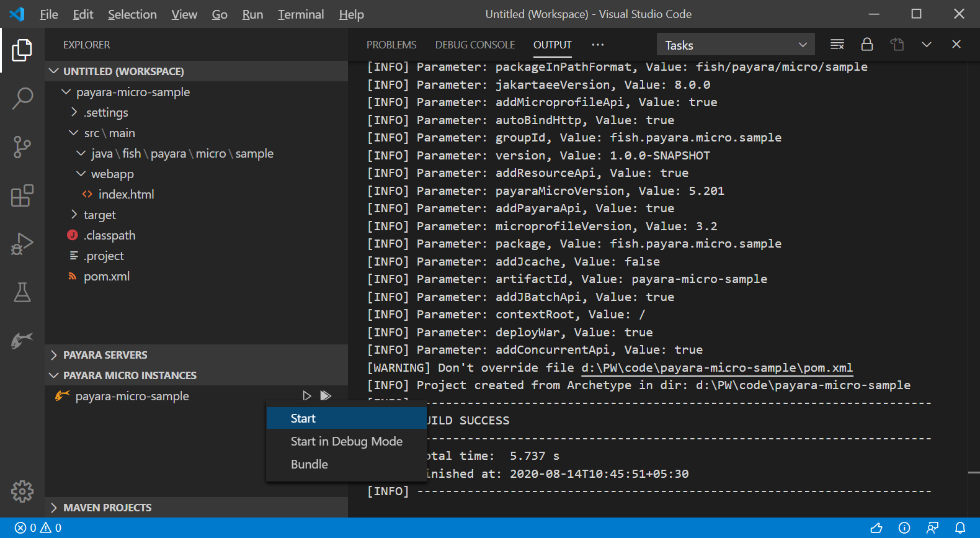Open the Test flask view
980x538 pixels.
coord(22,292)
